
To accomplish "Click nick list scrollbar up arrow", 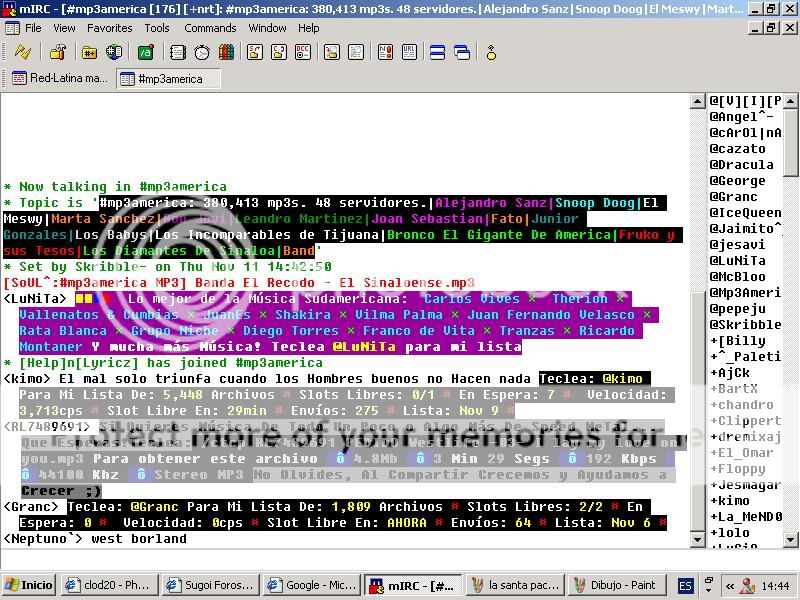I will [790, 101].
